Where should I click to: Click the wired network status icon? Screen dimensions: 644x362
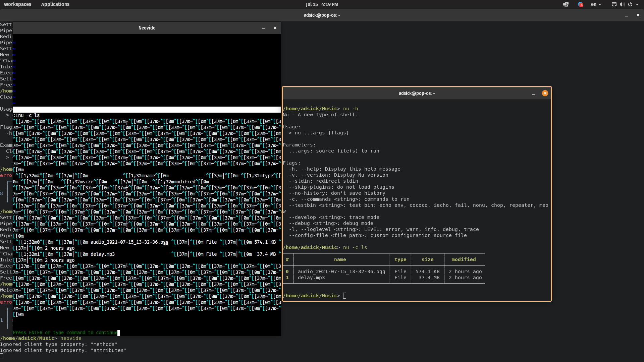point(614,4)
